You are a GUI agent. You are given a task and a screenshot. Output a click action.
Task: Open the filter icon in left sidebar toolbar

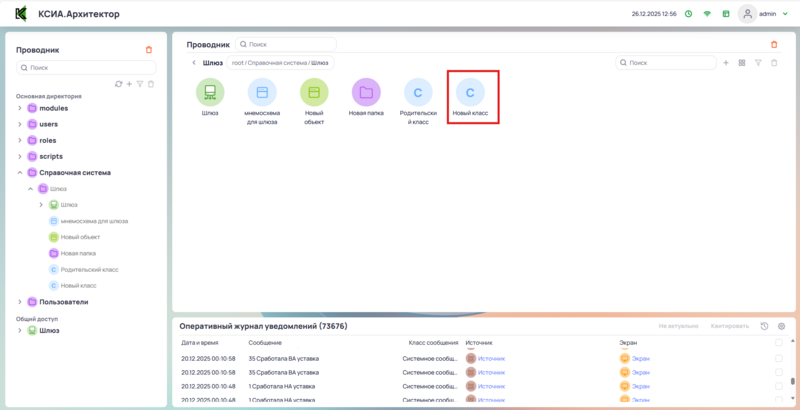pos(140,84)
